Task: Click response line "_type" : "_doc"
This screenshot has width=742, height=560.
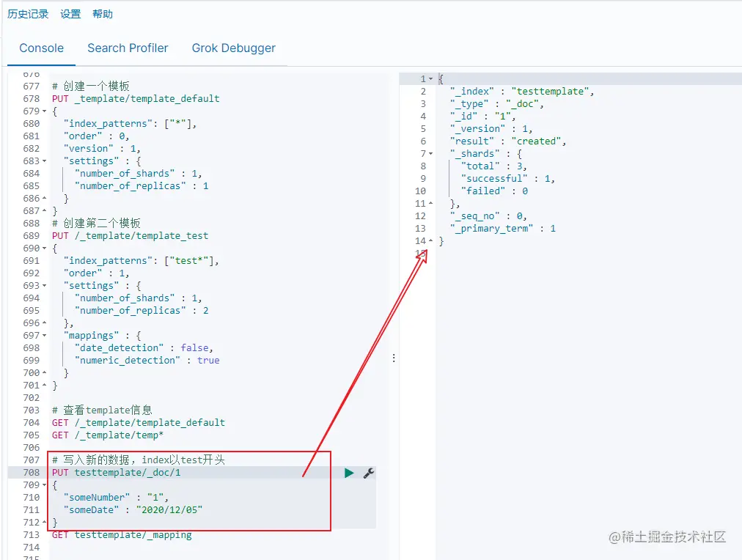Action: tap(497, 104)
